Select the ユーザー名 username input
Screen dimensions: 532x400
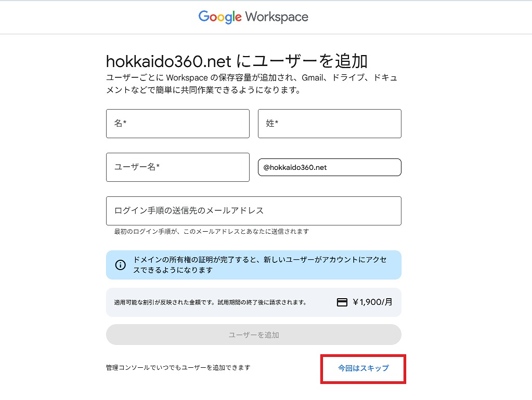pyautogui.click(x=177, y=167)
